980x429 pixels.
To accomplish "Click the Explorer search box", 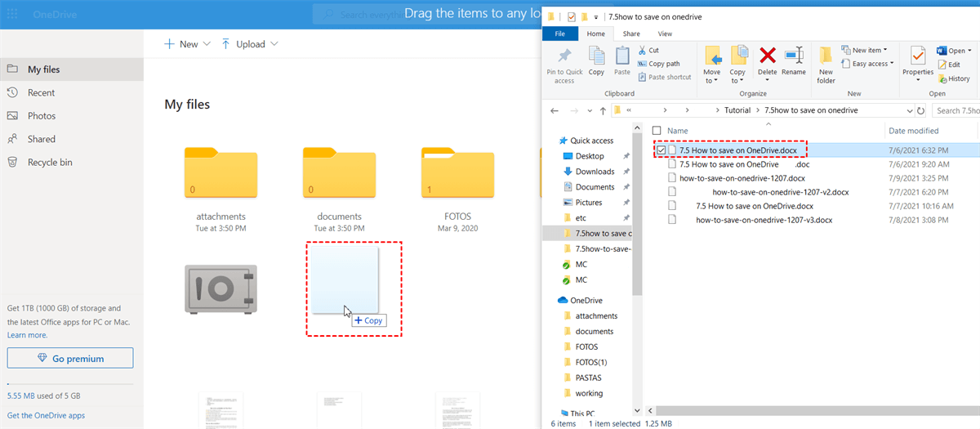I will point(955,110).
